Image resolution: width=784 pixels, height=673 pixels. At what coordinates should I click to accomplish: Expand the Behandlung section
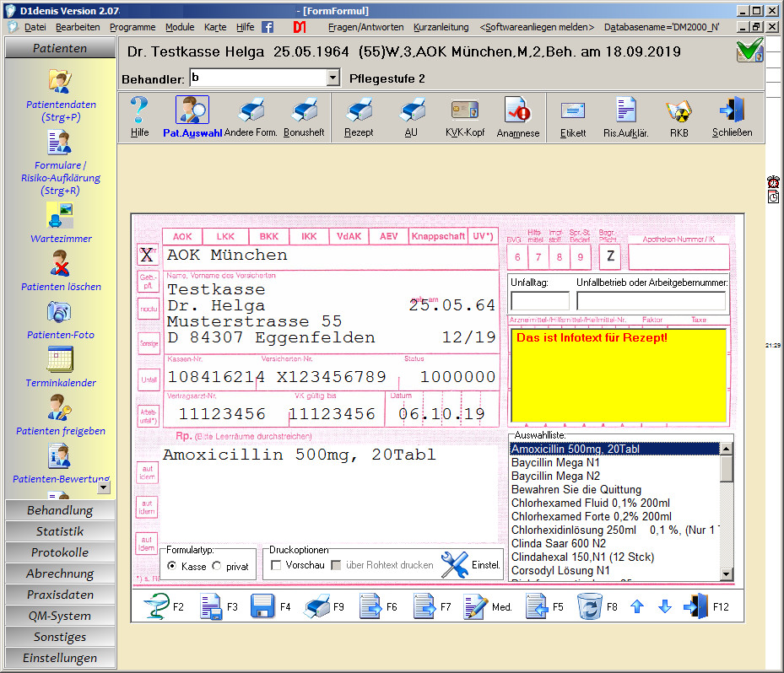(60, 510)
